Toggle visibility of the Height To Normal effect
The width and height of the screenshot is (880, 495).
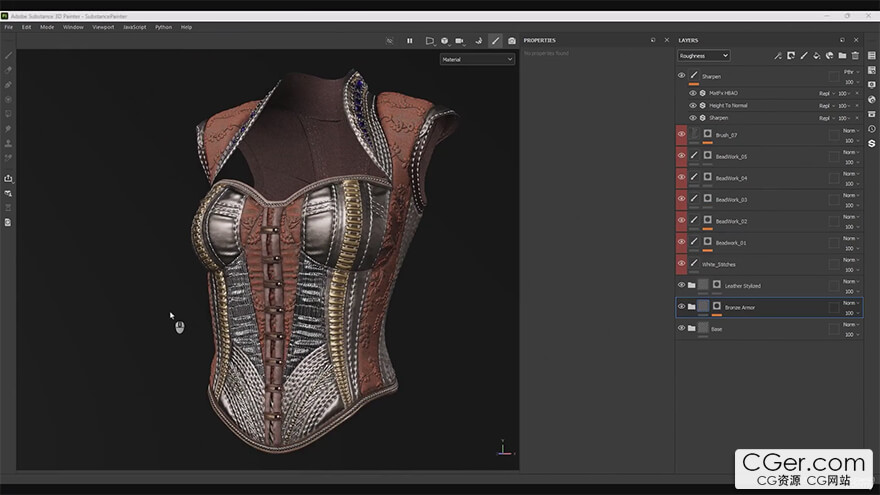[693, 105]
